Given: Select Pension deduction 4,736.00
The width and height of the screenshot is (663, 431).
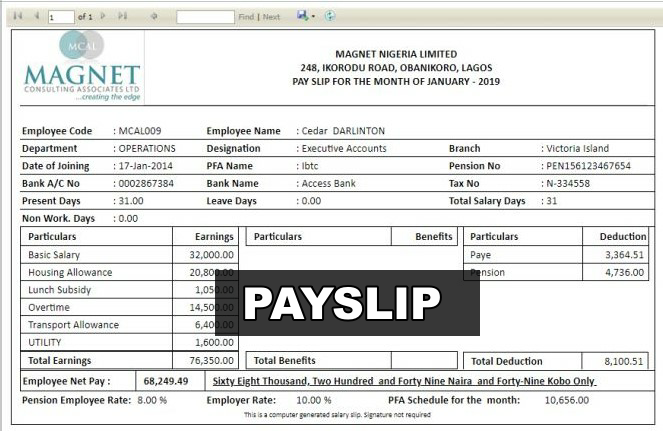Looking at the screenshot, I should pos(625,272).
